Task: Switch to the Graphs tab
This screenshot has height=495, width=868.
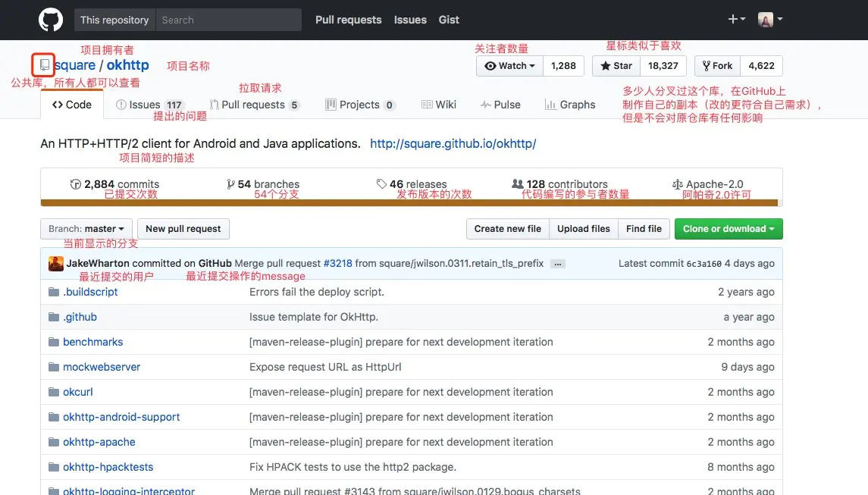Action: [570, 105]
